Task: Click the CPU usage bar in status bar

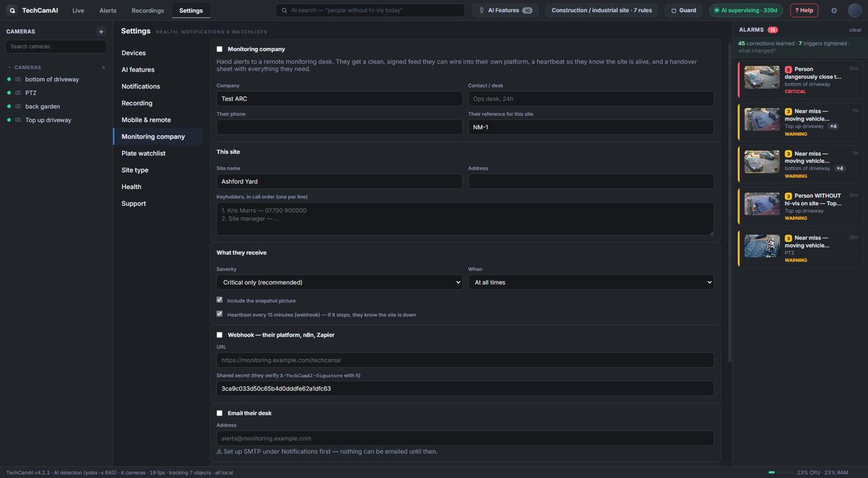Action: 780,472
